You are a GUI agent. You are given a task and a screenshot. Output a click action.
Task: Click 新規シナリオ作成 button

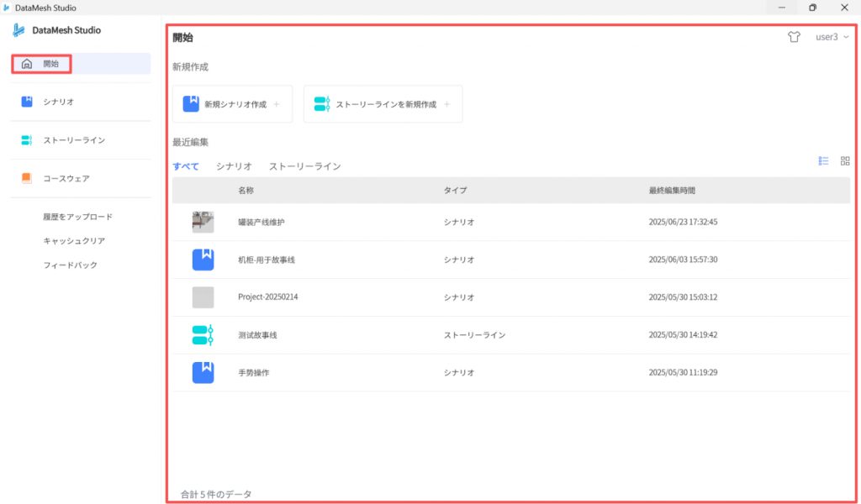(233, 104)
